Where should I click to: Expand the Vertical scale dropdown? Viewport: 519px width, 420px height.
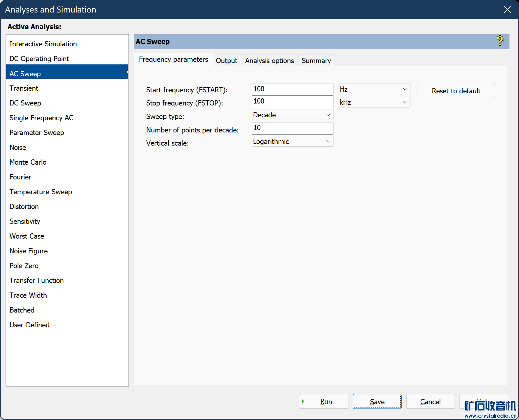pos(292,141)
